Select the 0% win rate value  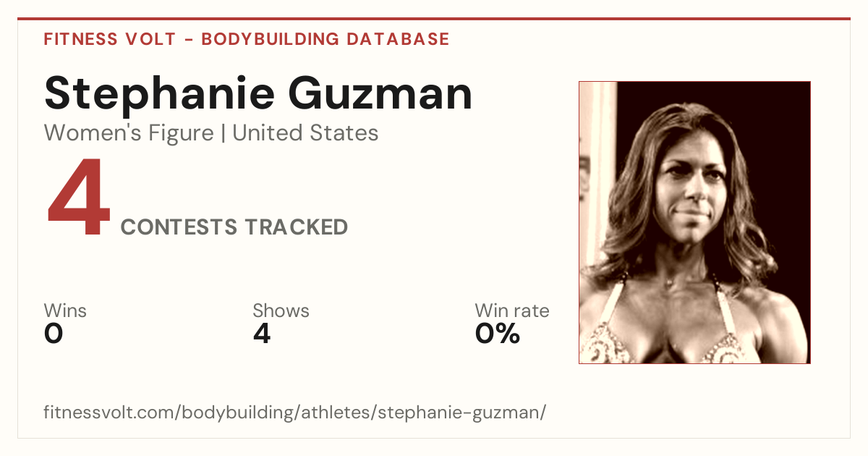498,334
